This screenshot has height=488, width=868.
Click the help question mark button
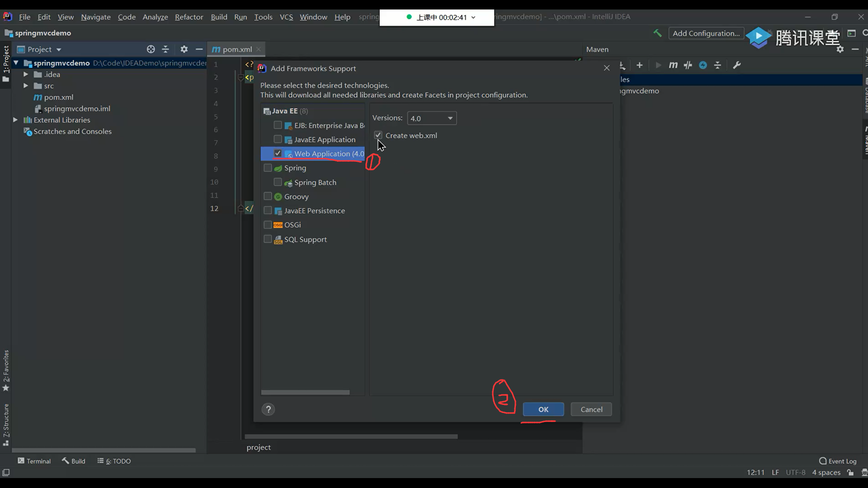[x=268, y=409]
